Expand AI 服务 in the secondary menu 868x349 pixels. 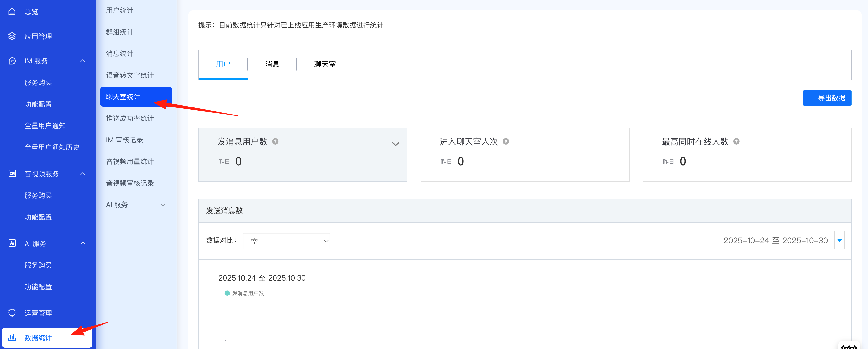[163, 205]
